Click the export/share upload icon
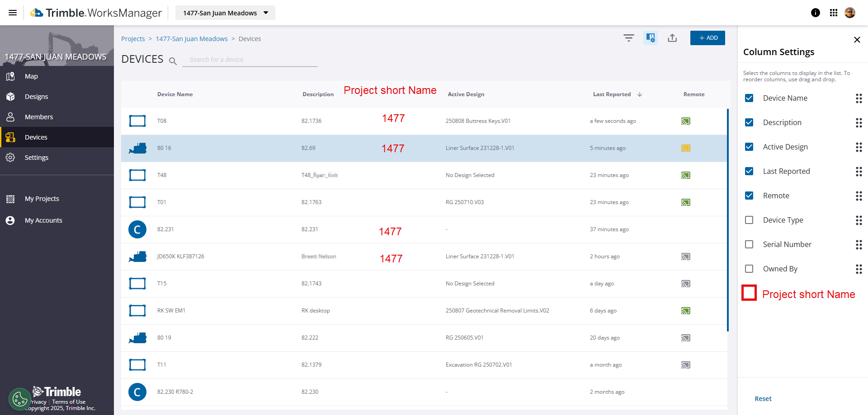This screenshot has width=868, height=415. (x=672, y=38)
